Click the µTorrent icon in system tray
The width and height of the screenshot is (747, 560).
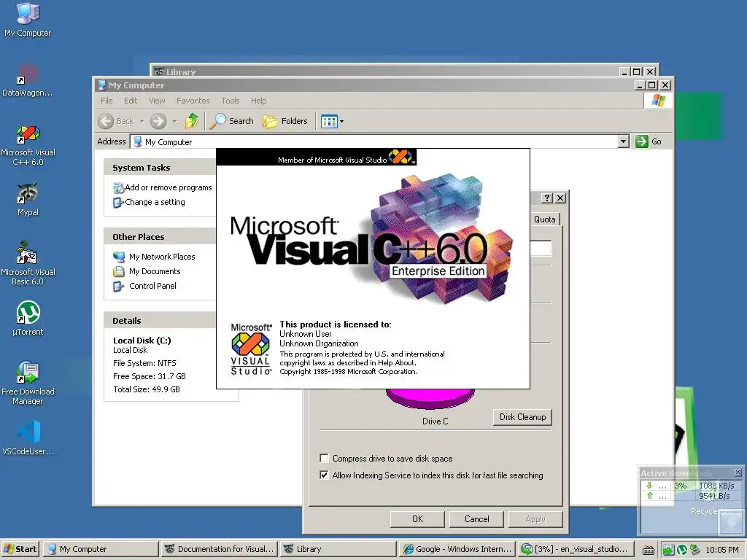tap(682, 550)
